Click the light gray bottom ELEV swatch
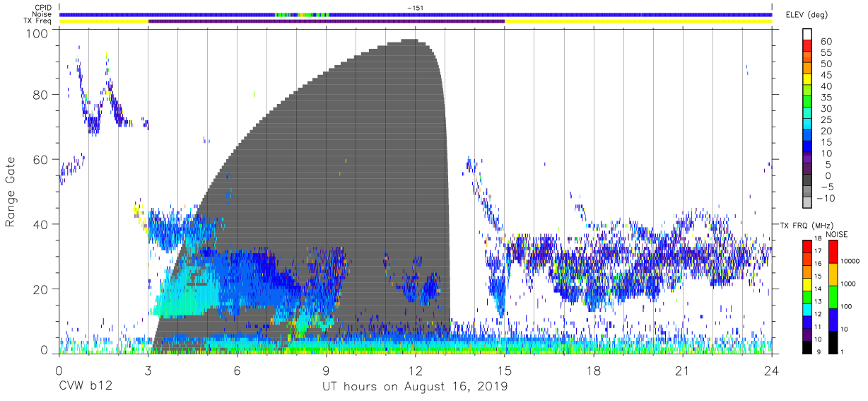868x401 pixels. pyautogui.click(x=807, y=202)
